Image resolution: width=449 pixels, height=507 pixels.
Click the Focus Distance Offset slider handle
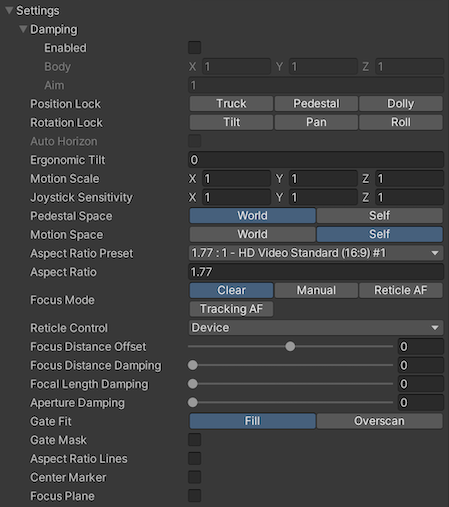coord(290,346)
